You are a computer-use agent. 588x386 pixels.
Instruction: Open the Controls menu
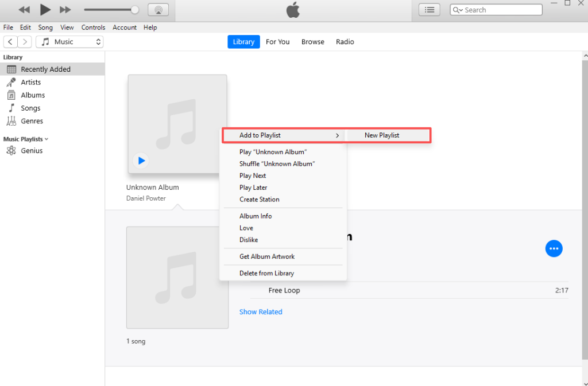[x=93, y=27]
